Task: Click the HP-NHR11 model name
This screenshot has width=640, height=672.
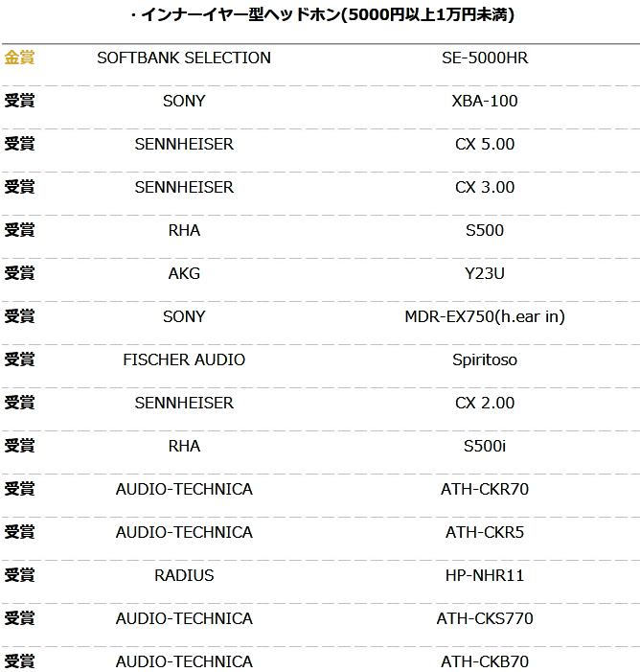Action: 485,575
